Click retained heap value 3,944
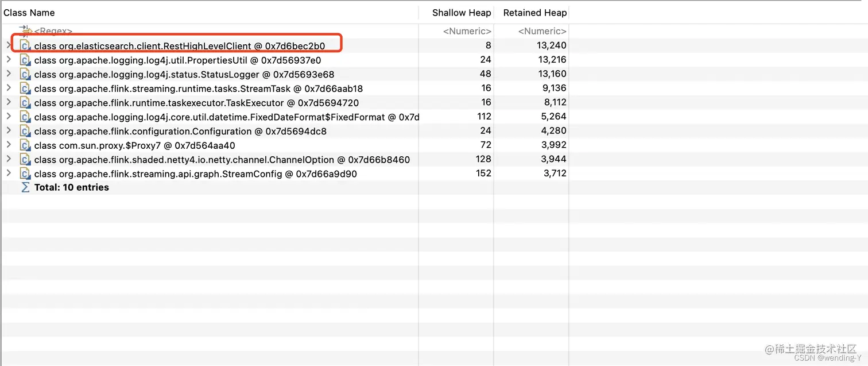 (555, 159)
